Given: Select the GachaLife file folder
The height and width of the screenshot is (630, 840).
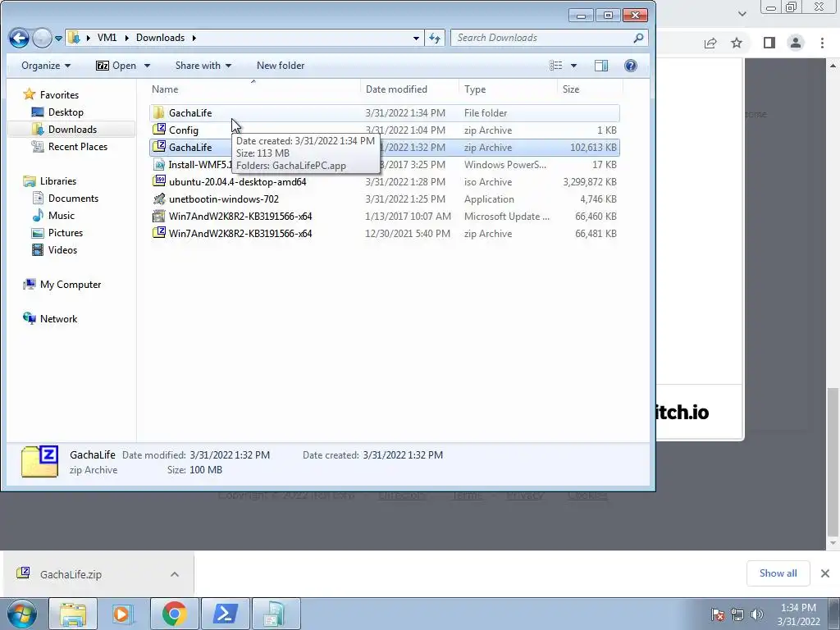Looking at the screenshot, I should click(384, 113).
